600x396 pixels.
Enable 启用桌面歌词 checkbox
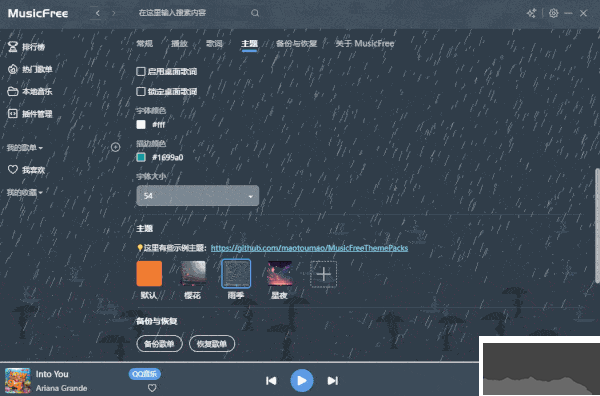tap(141, 72)
